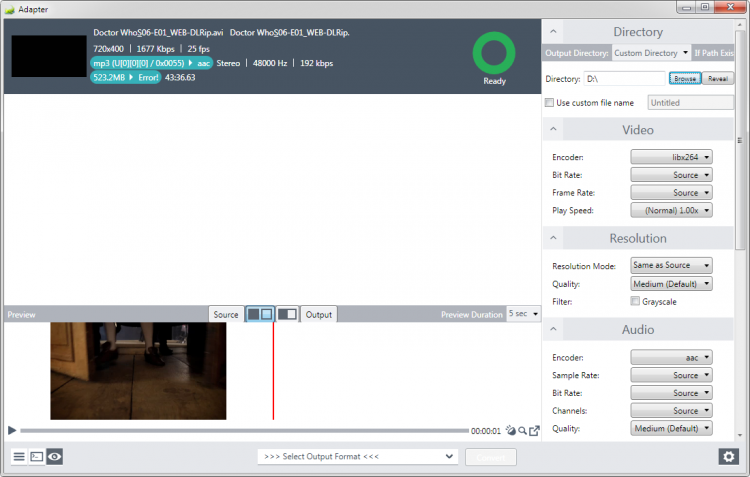Switch preview to Output tab

tap(319, 314)
